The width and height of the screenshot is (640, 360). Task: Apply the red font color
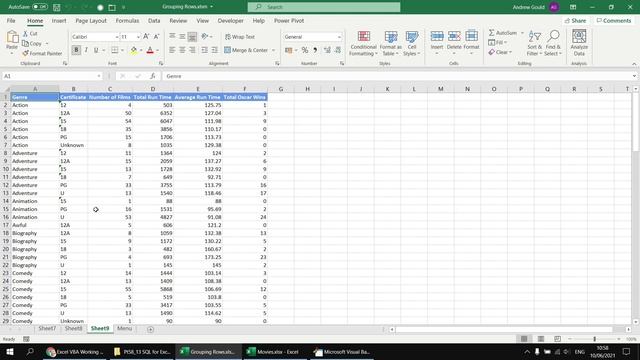coord(150,50)
